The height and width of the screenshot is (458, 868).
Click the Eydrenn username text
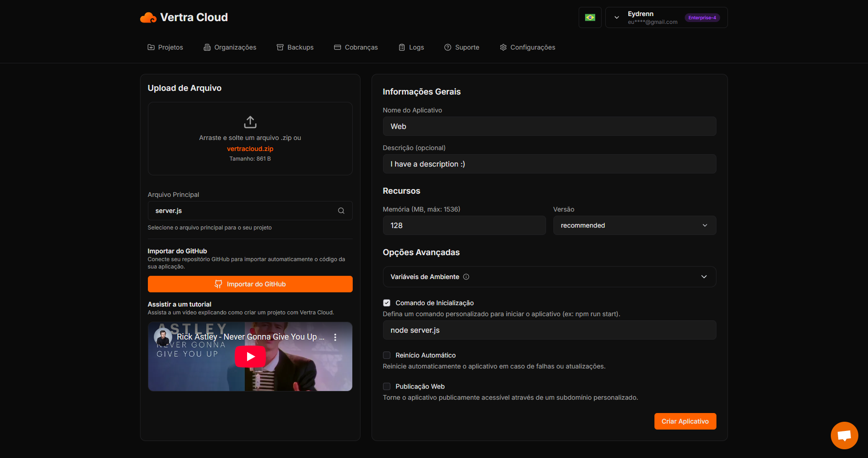[641, 14]
